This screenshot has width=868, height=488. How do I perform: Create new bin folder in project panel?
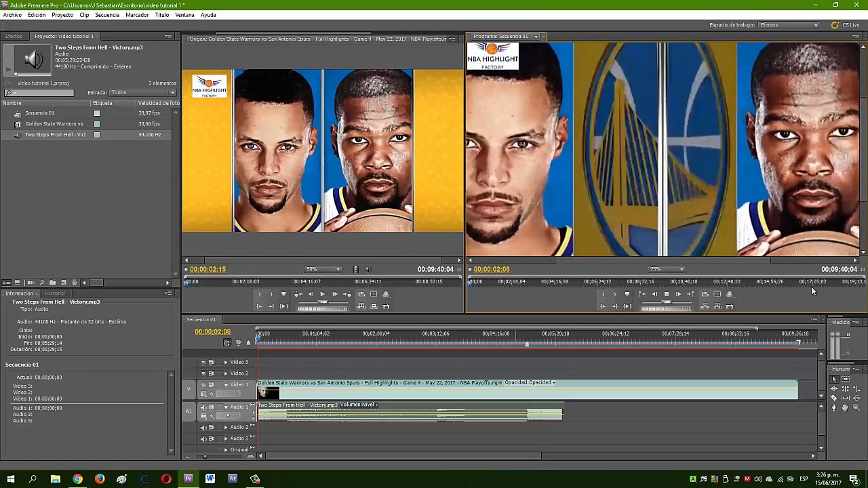[52, 283]
